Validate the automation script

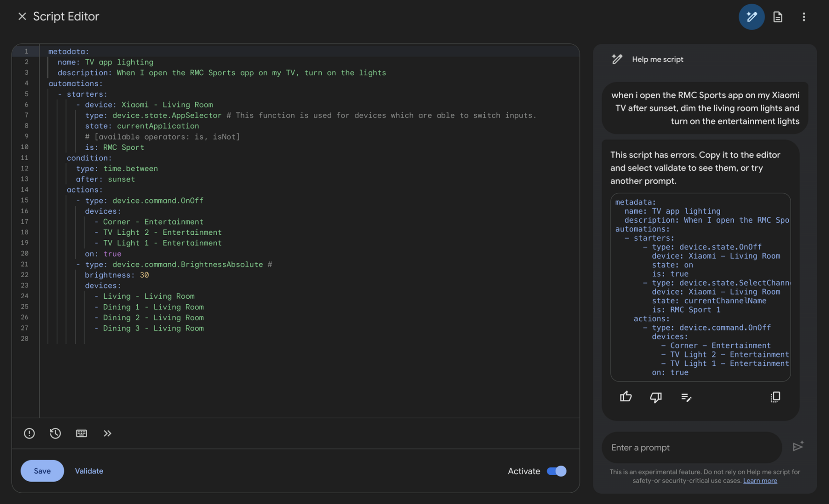click(x=89, y=471)
